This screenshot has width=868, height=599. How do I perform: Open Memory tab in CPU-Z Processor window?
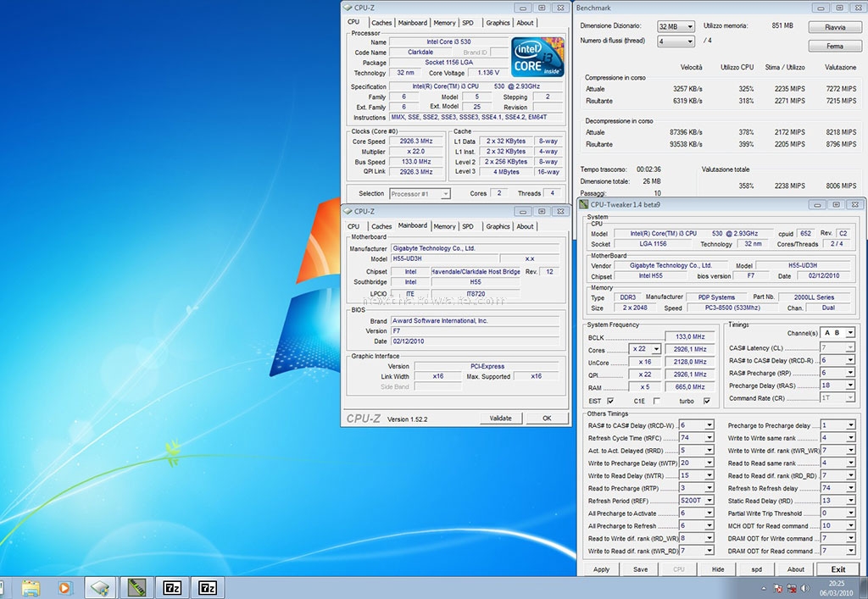tap(444, 23)
